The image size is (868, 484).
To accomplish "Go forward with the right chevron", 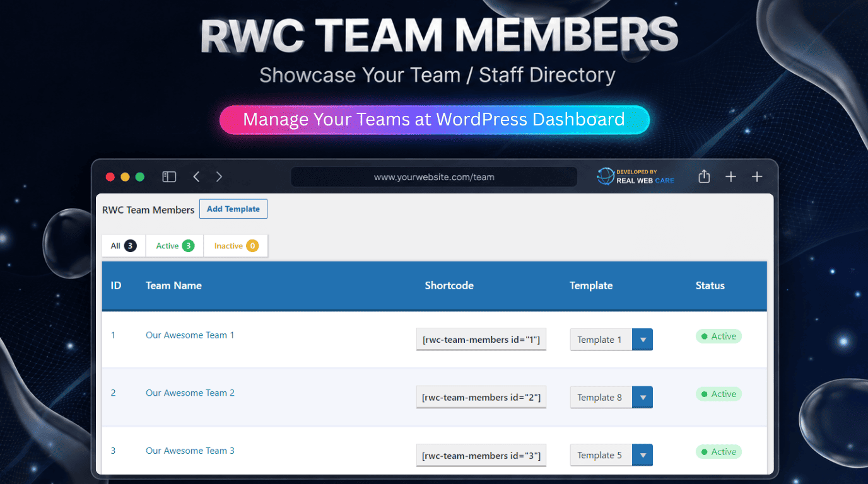I will [x=219, y=177].
